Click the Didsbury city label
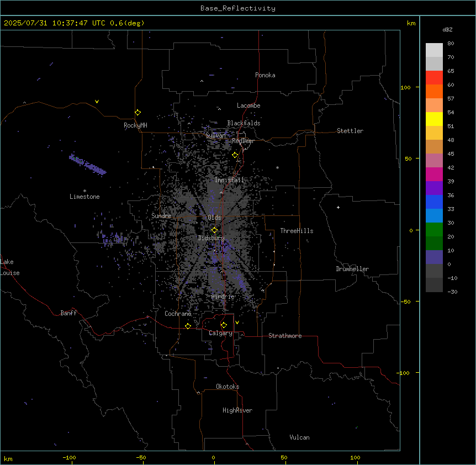The height and width of the screenshot is (465, 476). (211, 238)
